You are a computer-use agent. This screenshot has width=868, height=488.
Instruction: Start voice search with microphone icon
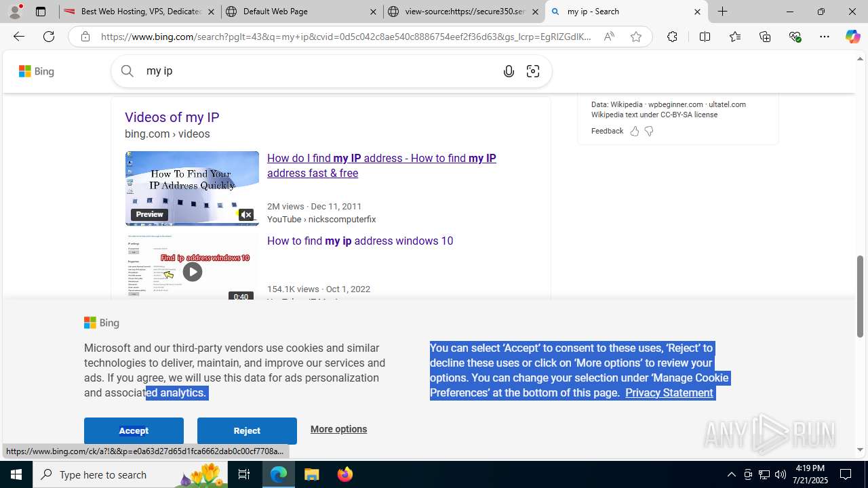pyautogui.click(x=509, y=71)
